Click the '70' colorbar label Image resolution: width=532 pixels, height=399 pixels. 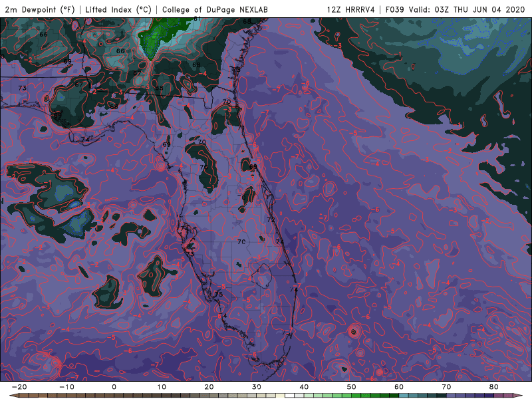(x=446, y=387)
